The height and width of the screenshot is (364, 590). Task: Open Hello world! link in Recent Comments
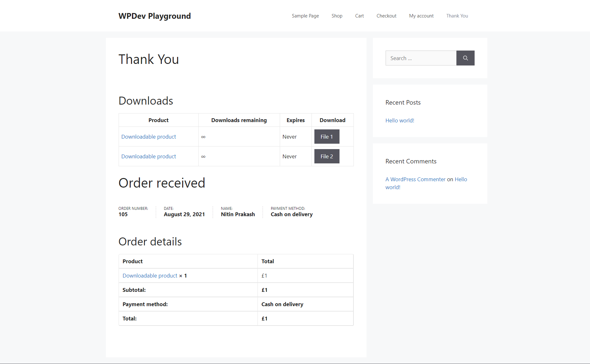click(x=461, y=179)
